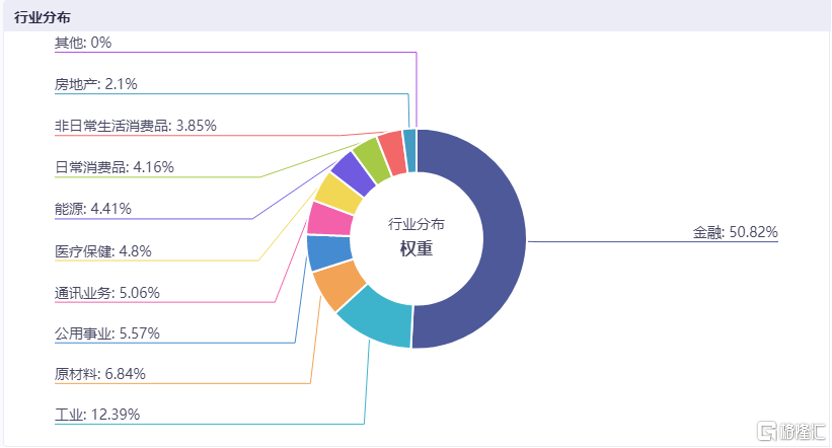The height and width of the screenshot is (448, 832).
Task: Click the 通讯业务 5.06% label
Action: [x=107, y=292]
